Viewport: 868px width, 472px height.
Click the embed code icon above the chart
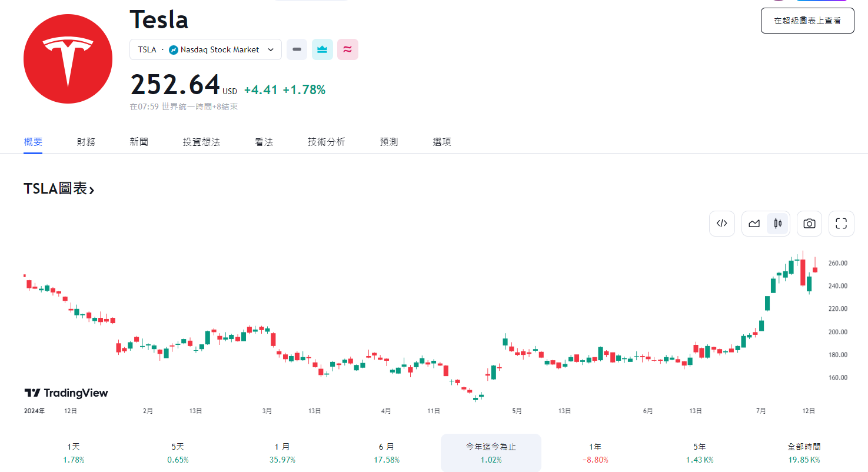[722, 224]
